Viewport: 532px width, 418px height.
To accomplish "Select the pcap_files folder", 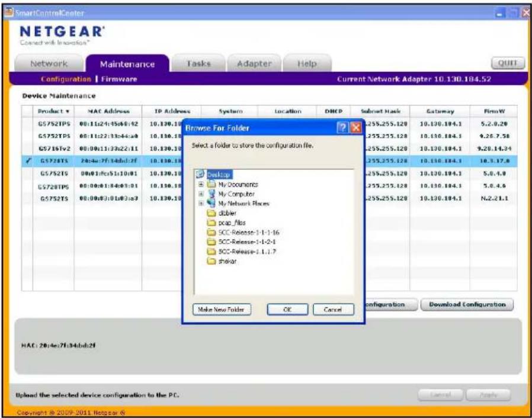I will point(232,223).
